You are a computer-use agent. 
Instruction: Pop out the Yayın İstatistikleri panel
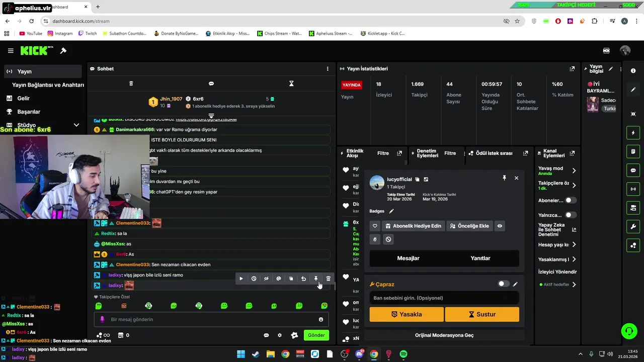coord(572,69)
